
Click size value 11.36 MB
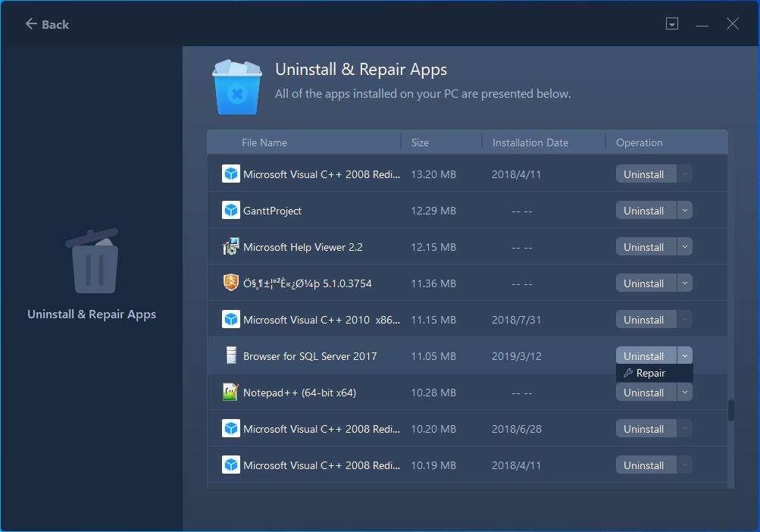433,283
